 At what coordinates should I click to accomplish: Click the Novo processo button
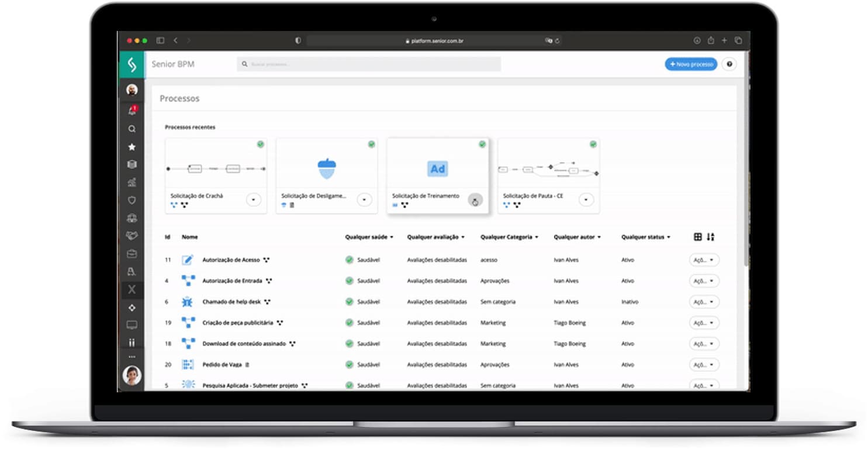click(x=691, y=64)
